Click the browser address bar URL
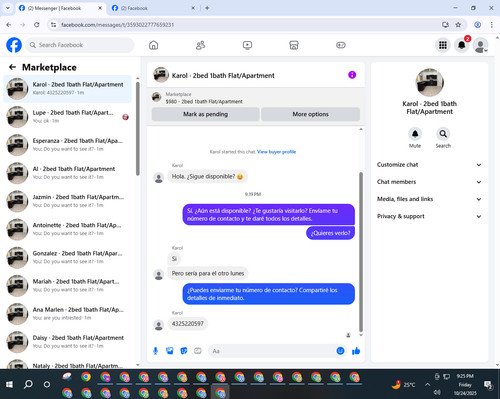The width and height of the screenshot is (500, 399). coord(117,25)
